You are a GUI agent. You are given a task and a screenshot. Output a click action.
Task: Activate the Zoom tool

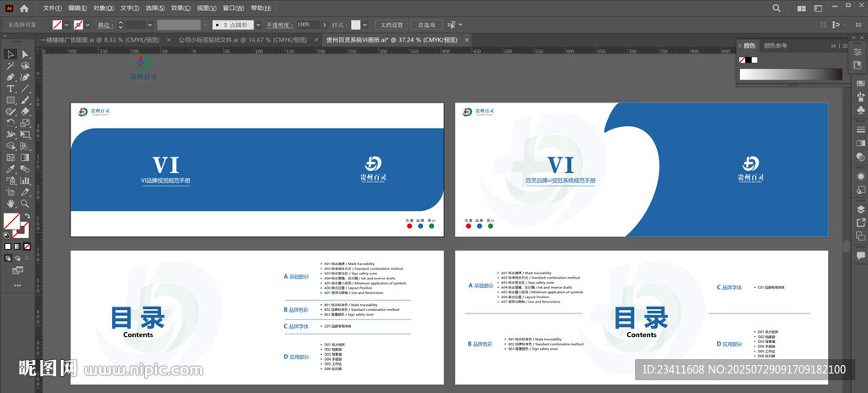coord(25,203)
